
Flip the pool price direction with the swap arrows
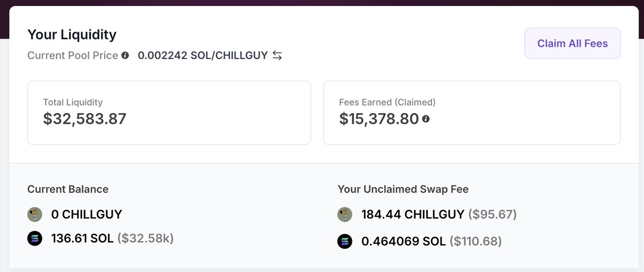(277, 55)
